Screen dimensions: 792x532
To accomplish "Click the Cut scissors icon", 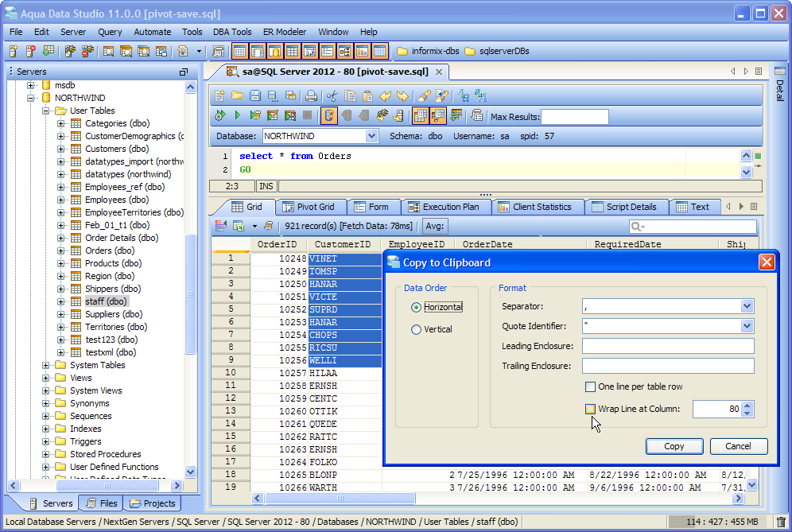I will pos(332,96).
